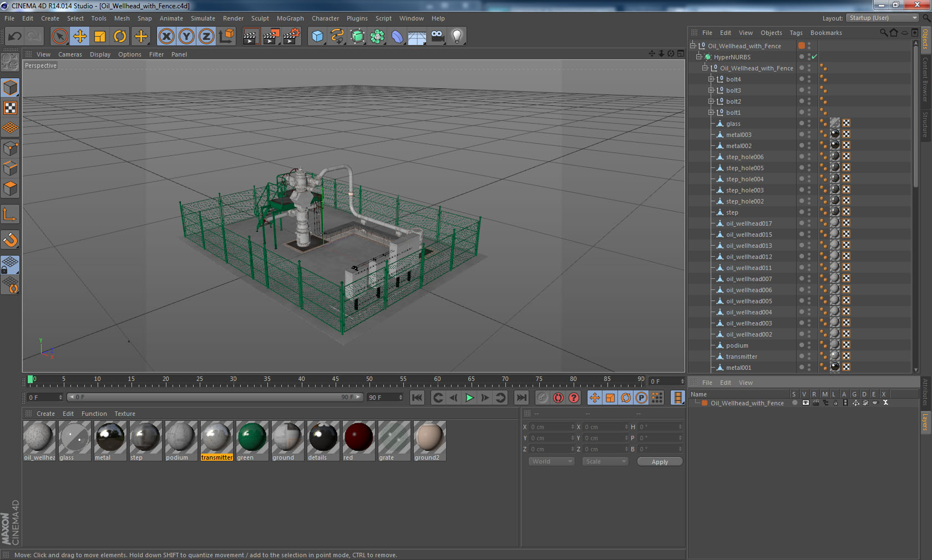Select the Rotate tool in the top toolbar
Screen dimensions: 932x560
[120, 37]
